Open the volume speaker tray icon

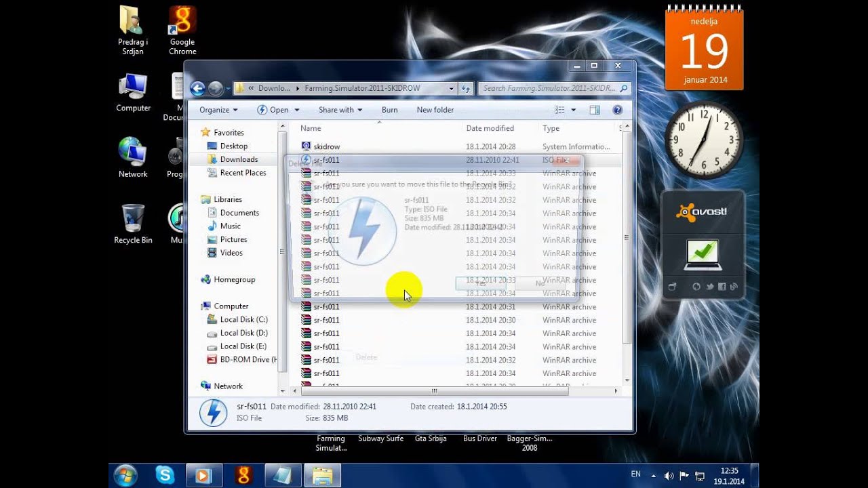point(669,476)
